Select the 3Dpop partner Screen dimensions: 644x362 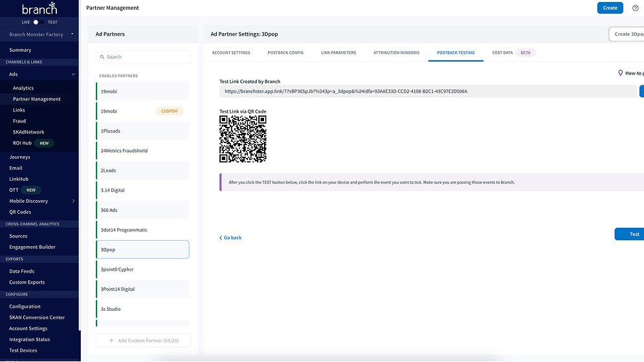pos(142,250)
